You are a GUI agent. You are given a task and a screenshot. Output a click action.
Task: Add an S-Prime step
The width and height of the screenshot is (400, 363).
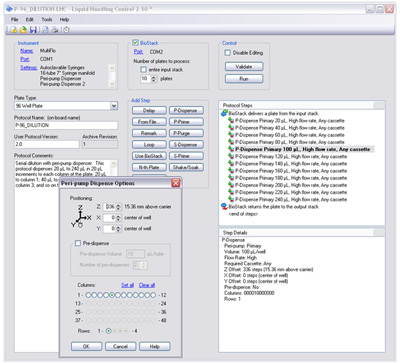tap(186, 156)
